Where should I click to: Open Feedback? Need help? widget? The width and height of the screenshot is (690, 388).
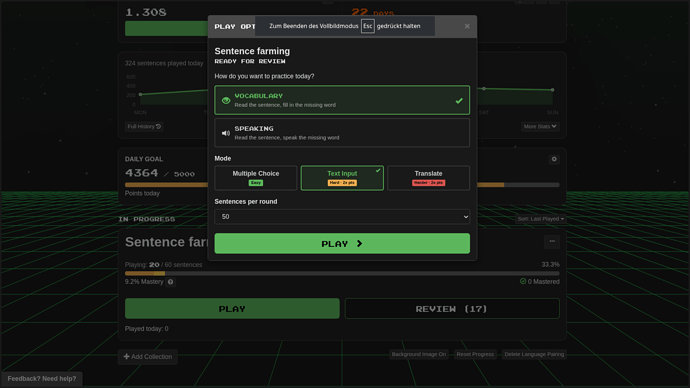[x=42, y=379]
